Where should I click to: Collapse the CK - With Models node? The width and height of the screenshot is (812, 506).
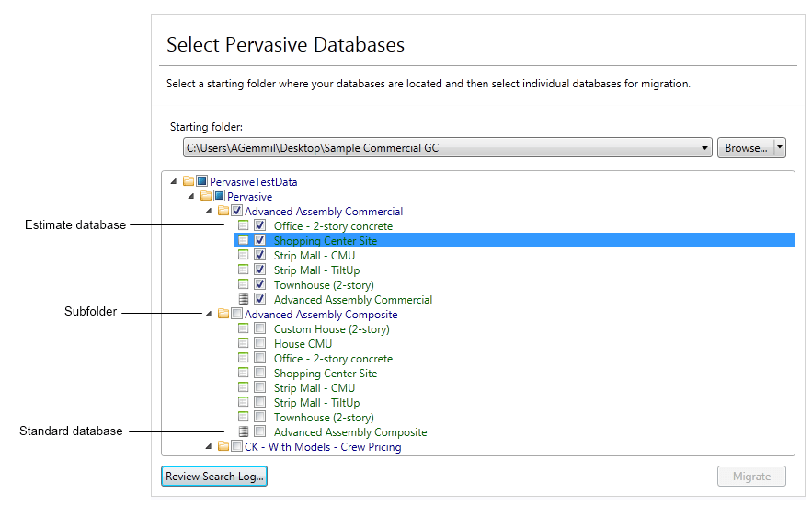[x=209, y=446]
